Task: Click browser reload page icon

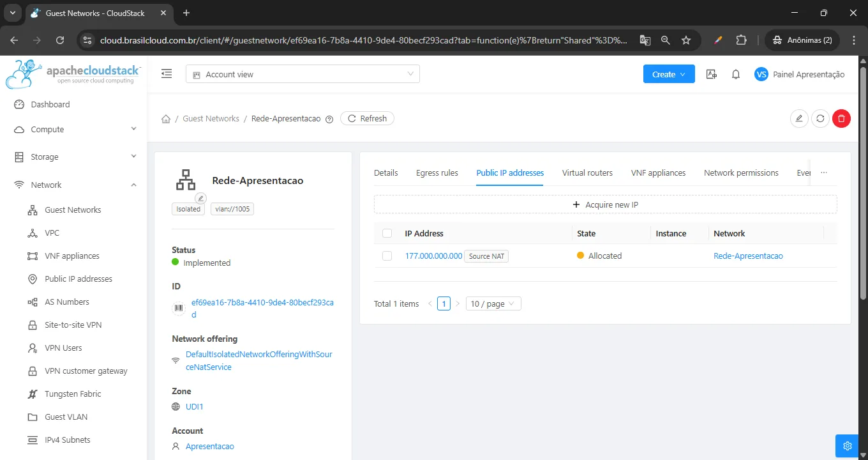Action: pos(60,40)
